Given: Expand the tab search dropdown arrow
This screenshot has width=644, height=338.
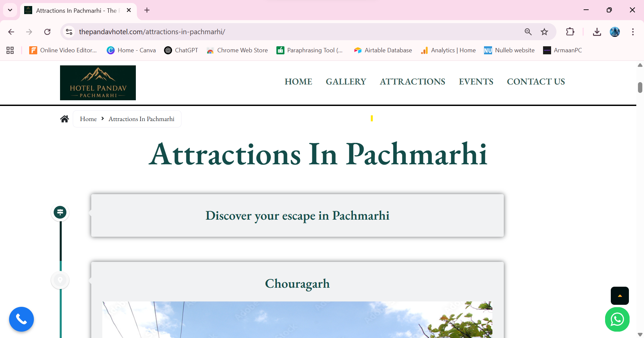Looking at the screenshot, I should click(x=10, y=10).
